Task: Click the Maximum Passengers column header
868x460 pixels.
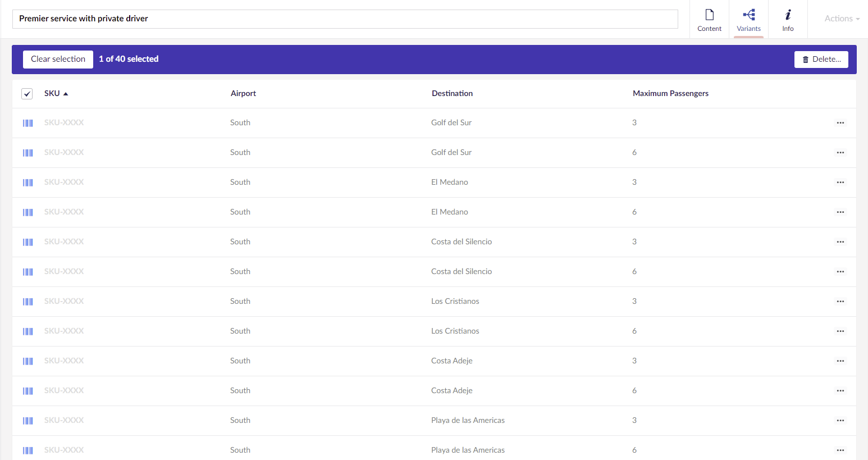Action: (x=670, y=93)
